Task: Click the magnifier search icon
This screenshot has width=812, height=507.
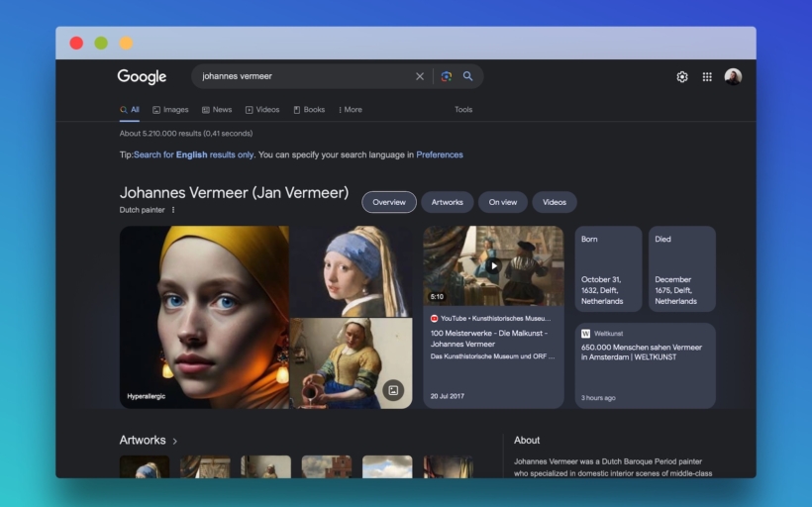Action: point(468,76)
